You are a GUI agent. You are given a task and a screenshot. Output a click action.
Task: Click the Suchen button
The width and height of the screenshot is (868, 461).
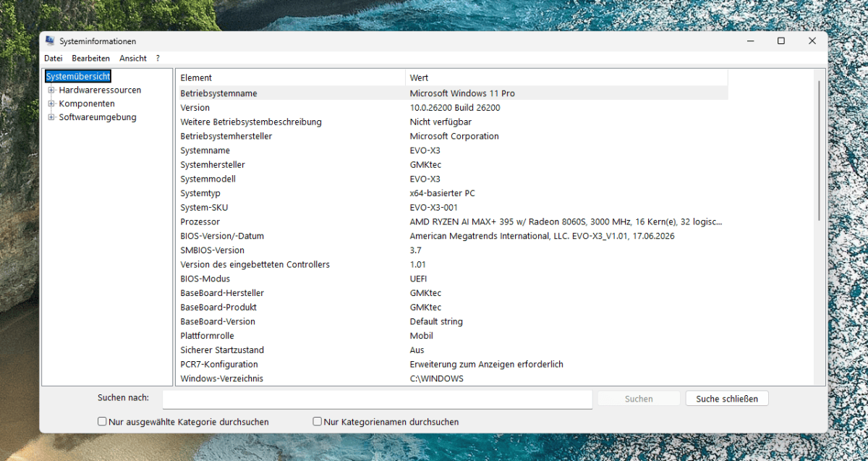pos(639,399)
